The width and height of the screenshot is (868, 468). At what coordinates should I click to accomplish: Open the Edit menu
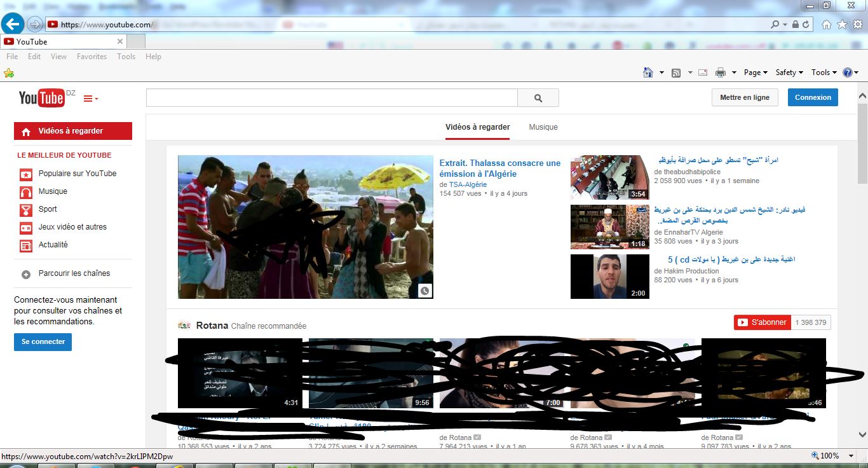(34, 57)
